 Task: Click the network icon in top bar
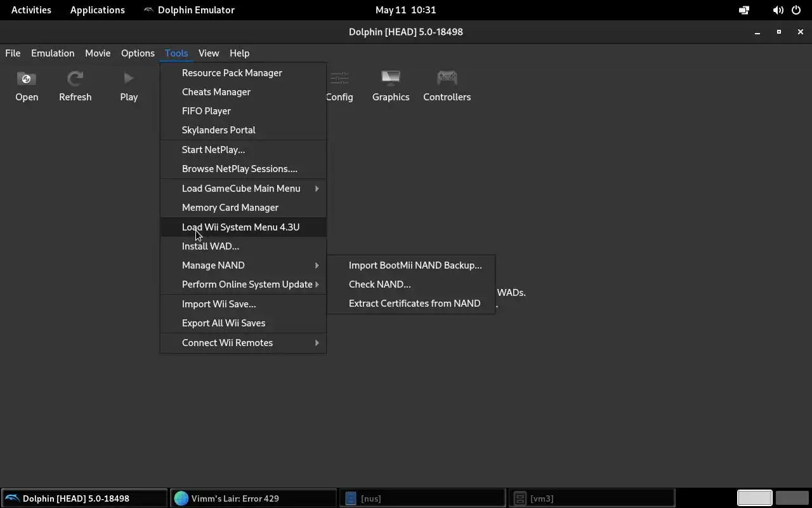(744, 10)
